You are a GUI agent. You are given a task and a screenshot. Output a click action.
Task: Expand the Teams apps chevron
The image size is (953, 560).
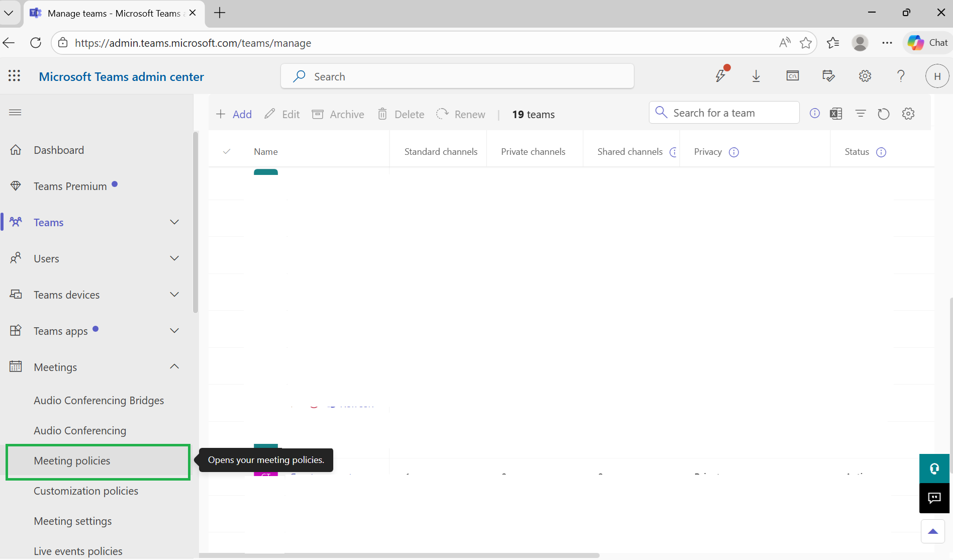click(174, 330)
